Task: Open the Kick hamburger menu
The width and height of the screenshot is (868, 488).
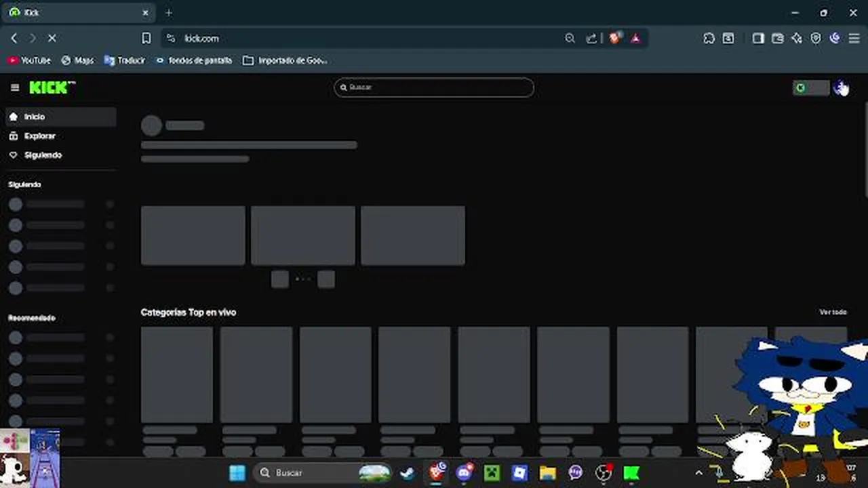Action: point(15,87)
